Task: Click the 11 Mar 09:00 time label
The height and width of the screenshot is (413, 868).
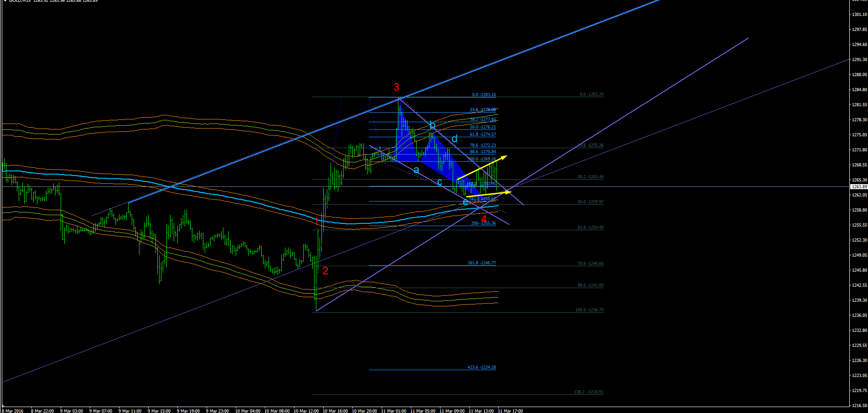Action: click(452, 411)
